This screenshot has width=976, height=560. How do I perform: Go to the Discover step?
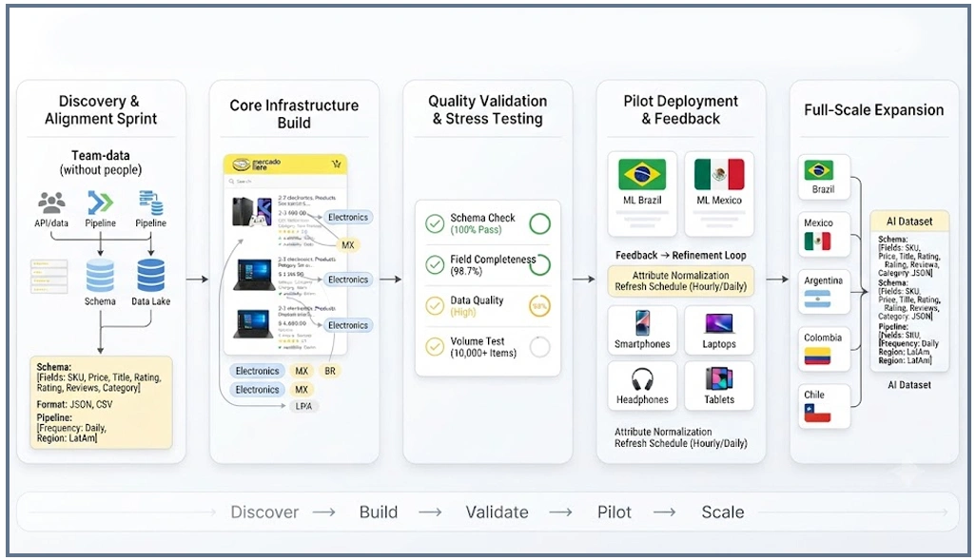264,512
